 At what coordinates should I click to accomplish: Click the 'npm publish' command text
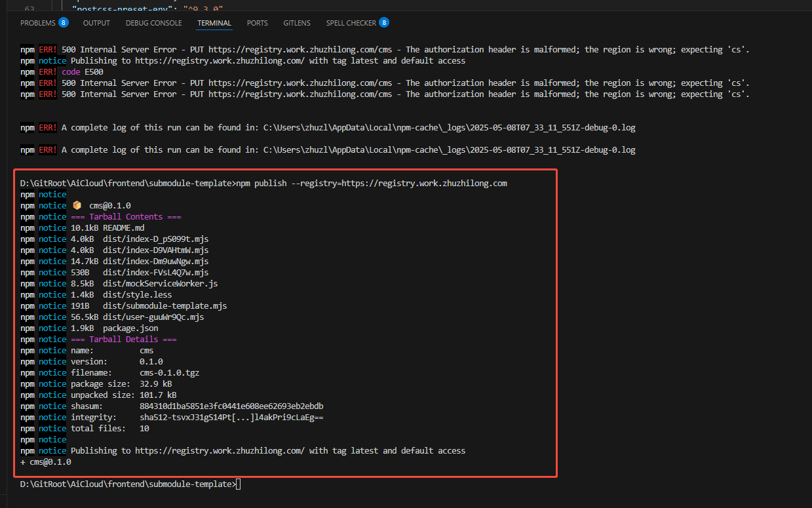pyautogui.click(x=261, y=184)
